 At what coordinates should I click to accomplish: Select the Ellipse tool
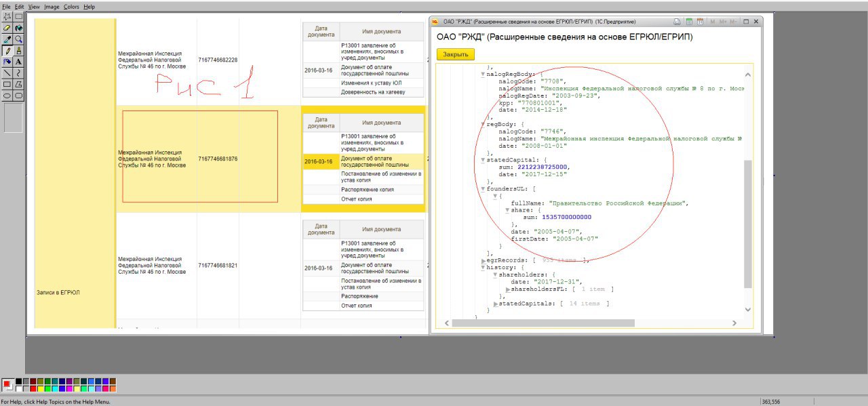click(x=7, y=95)
